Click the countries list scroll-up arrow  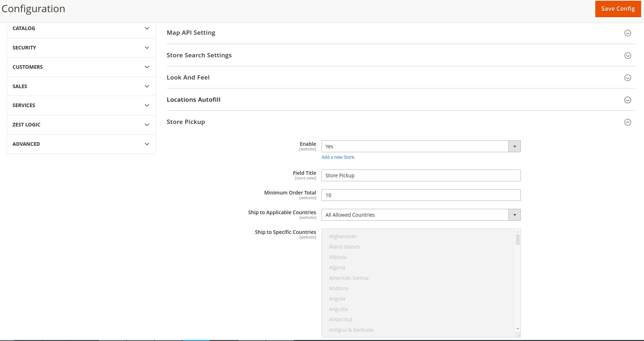coord(518,232)
